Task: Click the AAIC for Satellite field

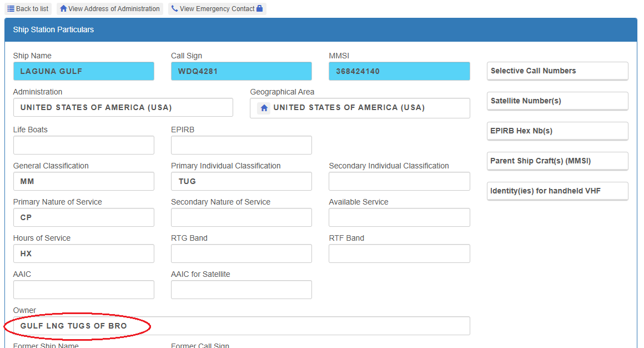Action: (x=241, y=290)
